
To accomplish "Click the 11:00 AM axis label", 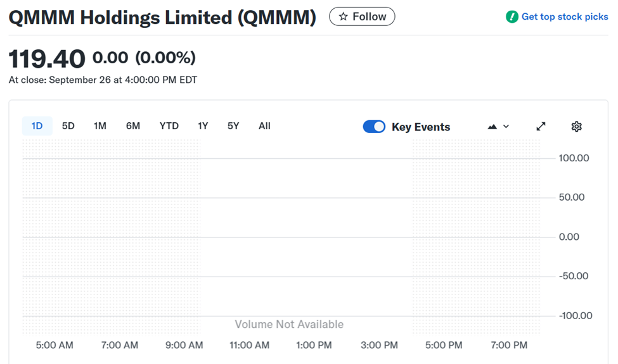I will pyautogui.click(x=249, y=345).
